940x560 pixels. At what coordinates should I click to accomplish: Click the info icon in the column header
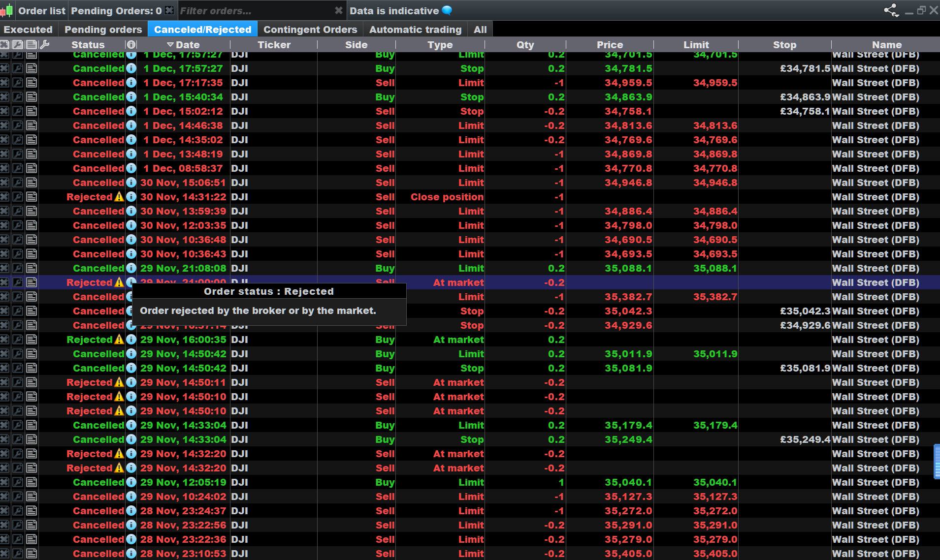131,45
